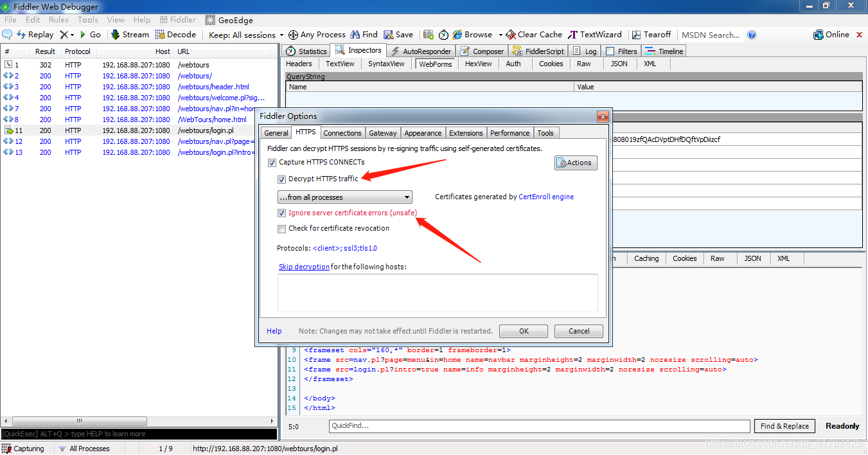Click the GeoEdge icon in menu bar
868x455 pixels.
tap(210, 20)
